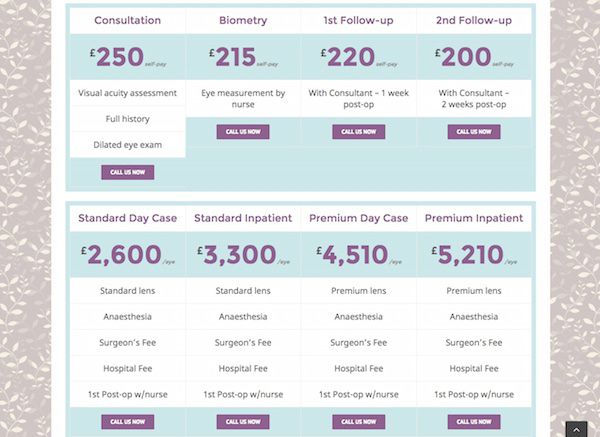600x437 pixels.
Task: Click the Dilated eye exam row
Action: click(127, 145)
